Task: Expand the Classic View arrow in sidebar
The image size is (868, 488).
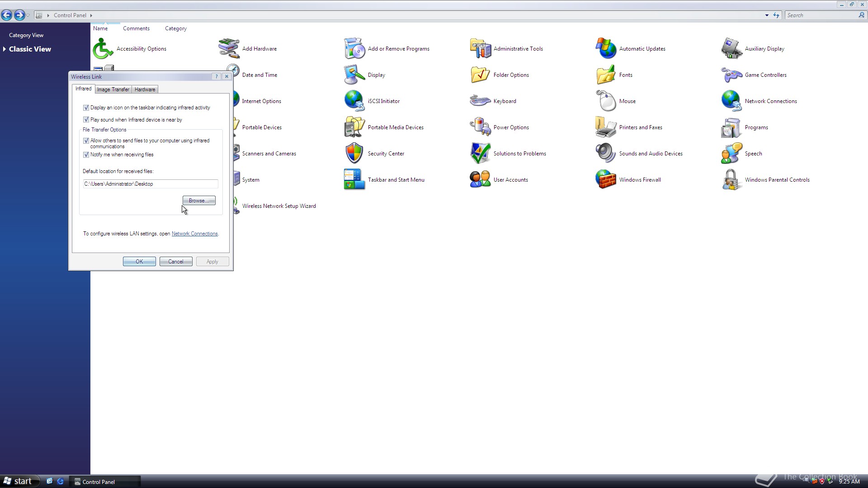Action: point(5,49)
